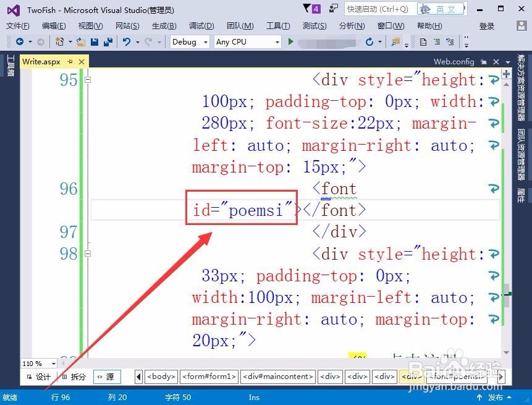Viewport: 532px width, 405px height.
Task: Collapse the code block at line 98
Action: coord(88,254)
